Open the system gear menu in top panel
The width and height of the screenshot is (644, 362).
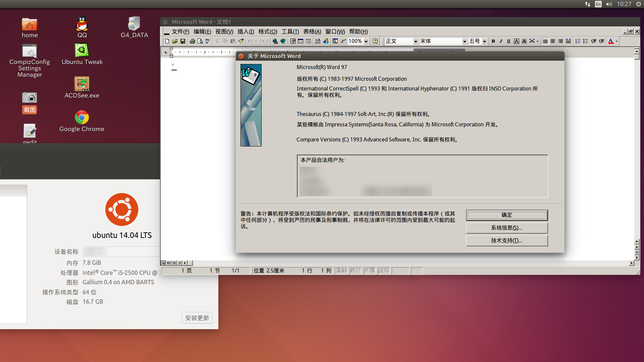(x=639, y=4)
